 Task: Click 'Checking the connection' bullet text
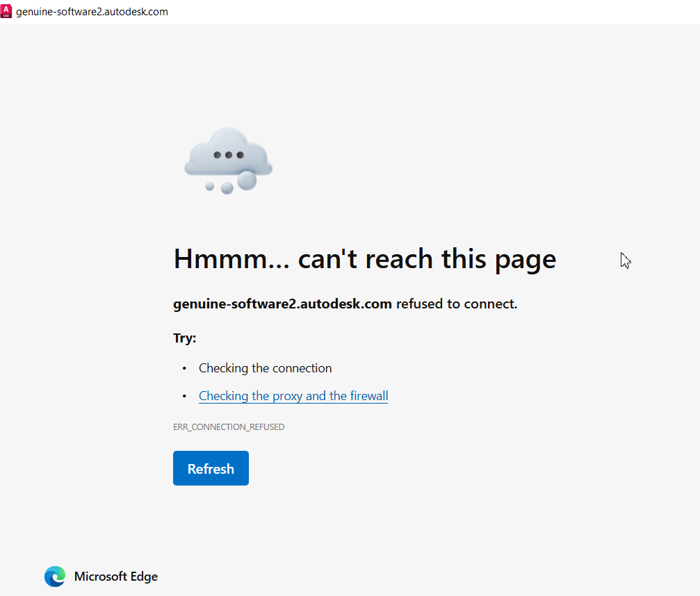(265, 368)
